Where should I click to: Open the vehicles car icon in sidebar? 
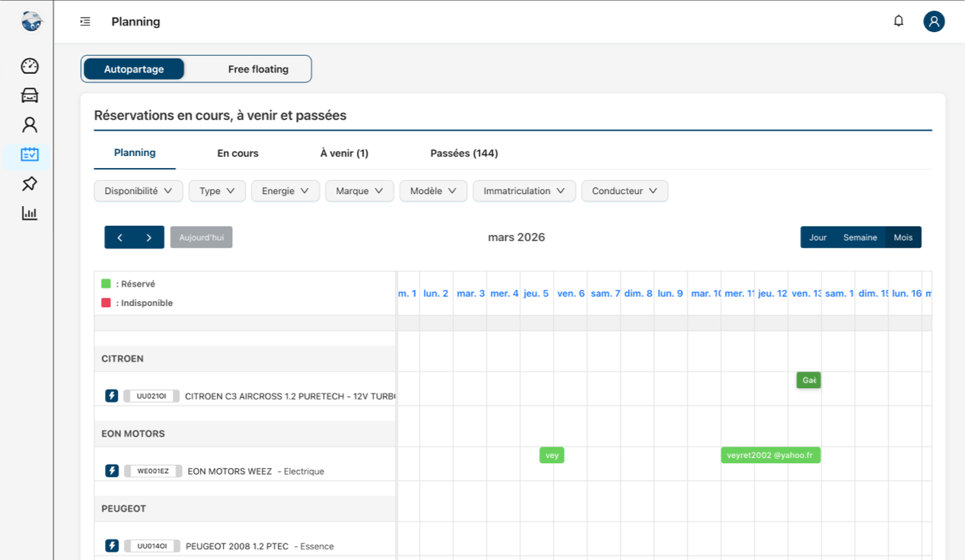coord(30,95)
